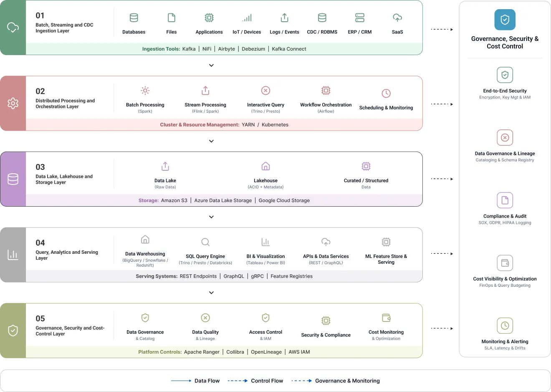The height and width of the screenshot is (392, 551).
Task: Select the layer 05 Data Governance shield icon
Action: tap(145, 318)
